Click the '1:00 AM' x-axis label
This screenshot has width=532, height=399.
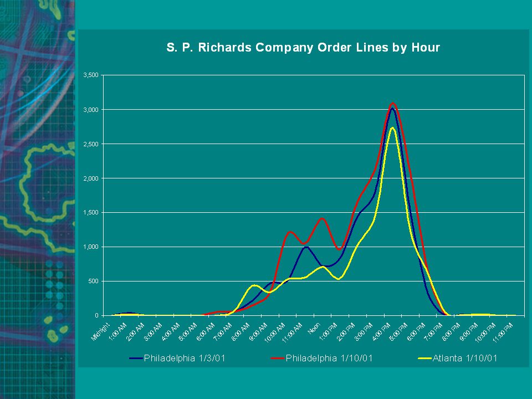click(x=117, y=331)
